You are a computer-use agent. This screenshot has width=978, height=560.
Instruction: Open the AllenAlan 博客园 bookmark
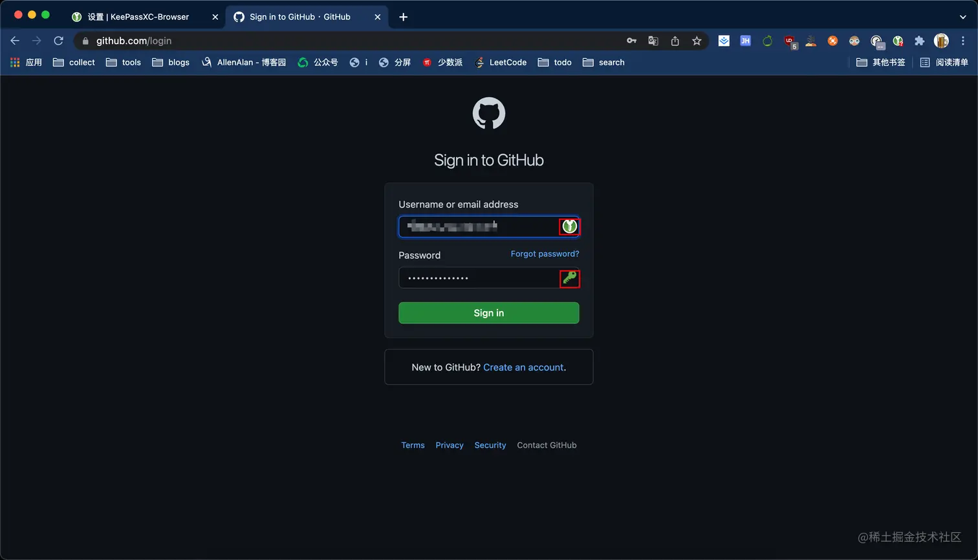pyautogui.click(x=243, y=63)
